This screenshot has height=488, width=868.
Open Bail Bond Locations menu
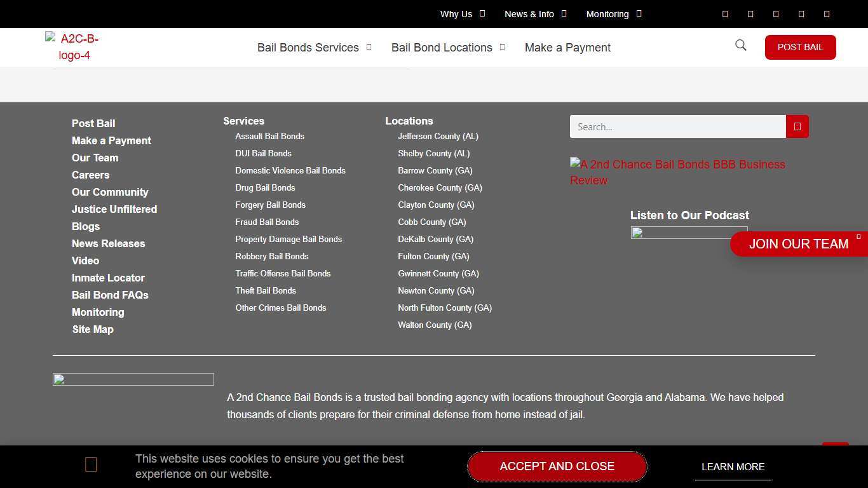click(448, 48)
